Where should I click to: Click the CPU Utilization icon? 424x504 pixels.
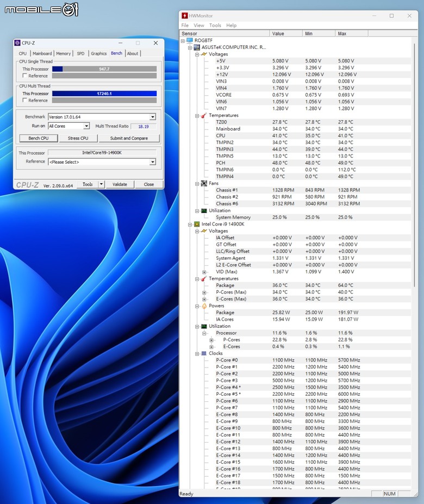(x=204, y=326)
